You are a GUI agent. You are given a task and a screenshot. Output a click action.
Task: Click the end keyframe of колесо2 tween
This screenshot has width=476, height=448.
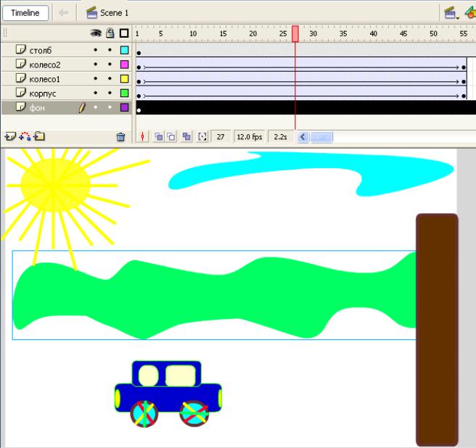(x=464, y=67)
